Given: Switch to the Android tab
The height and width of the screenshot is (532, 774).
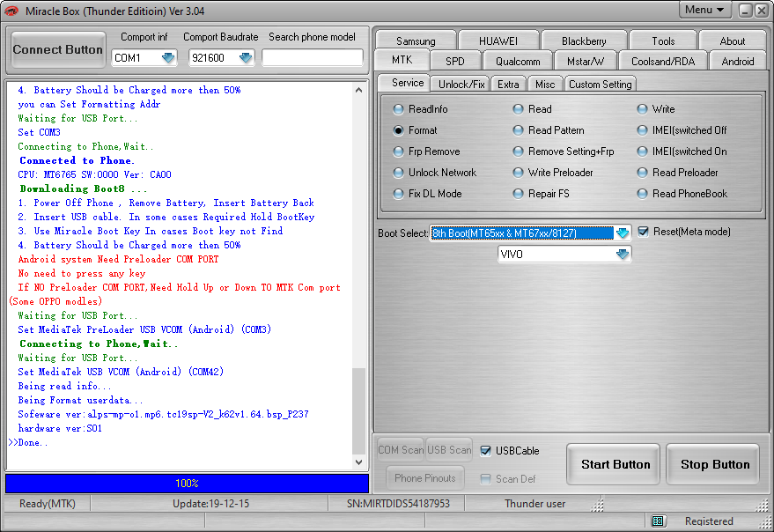Looking at the screenshot, I should (738, 61).
